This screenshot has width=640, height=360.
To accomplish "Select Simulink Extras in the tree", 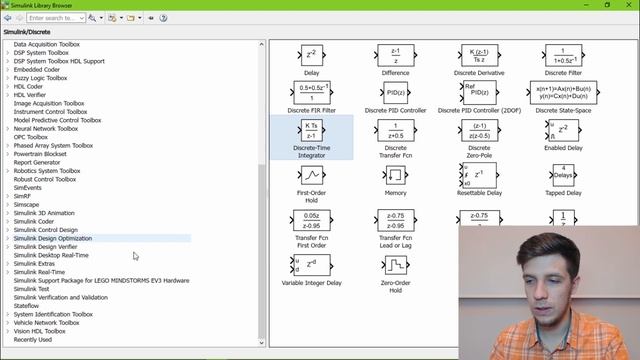I will pyautogui.click(x=34, y=264).
